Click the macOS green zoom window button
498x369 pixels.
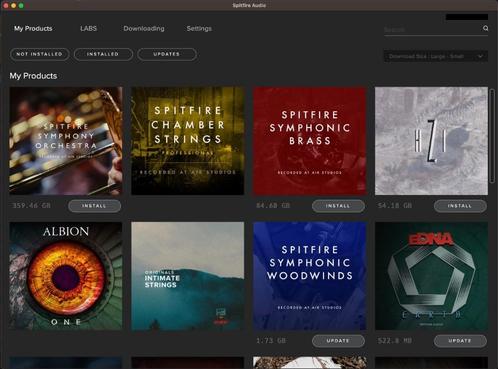tap(21, 6)
